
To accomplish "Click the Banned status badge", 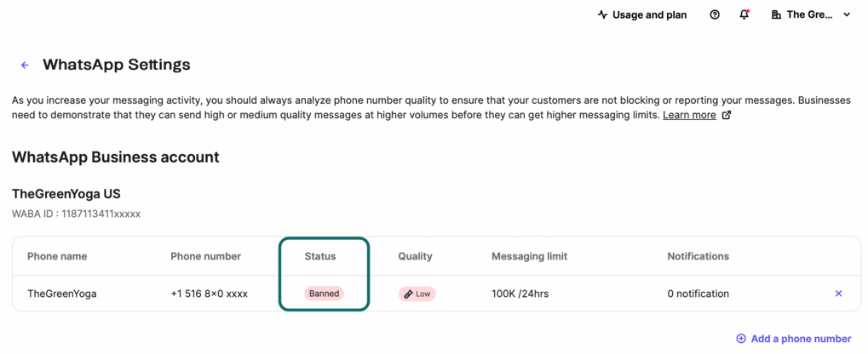I will coord(324,294).
